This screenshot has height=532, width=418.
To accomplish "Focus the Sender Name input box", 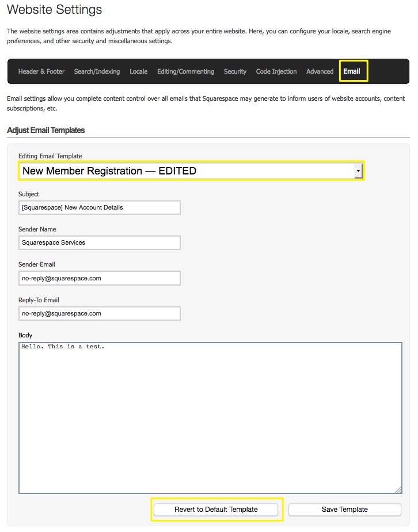I will point(100,242).
